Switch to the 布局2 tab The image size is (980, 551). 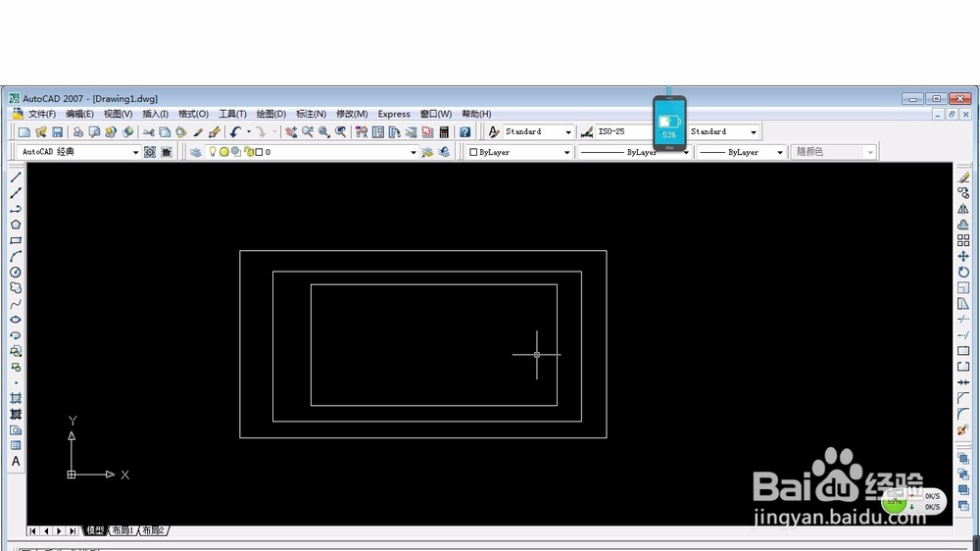(x=153, y=530)
